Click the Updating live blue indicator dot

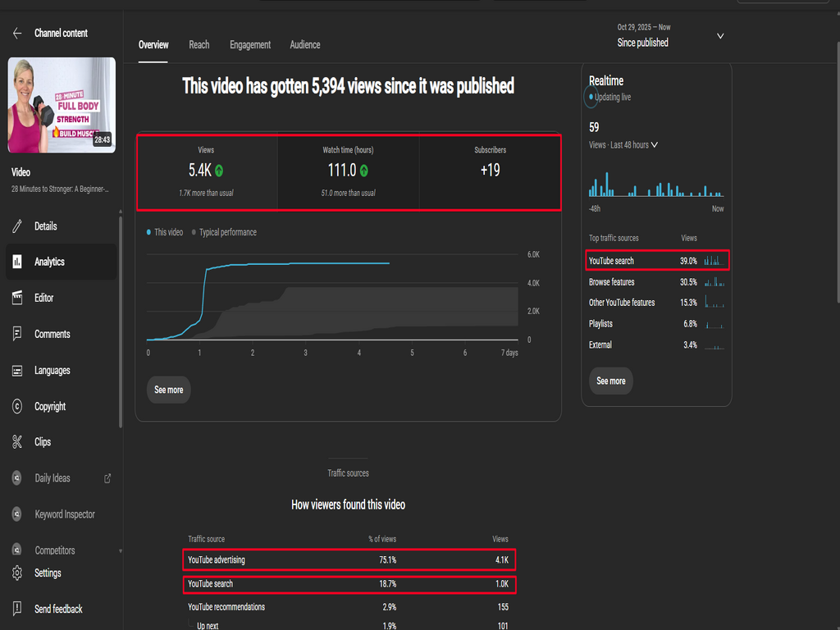[591, 97]
